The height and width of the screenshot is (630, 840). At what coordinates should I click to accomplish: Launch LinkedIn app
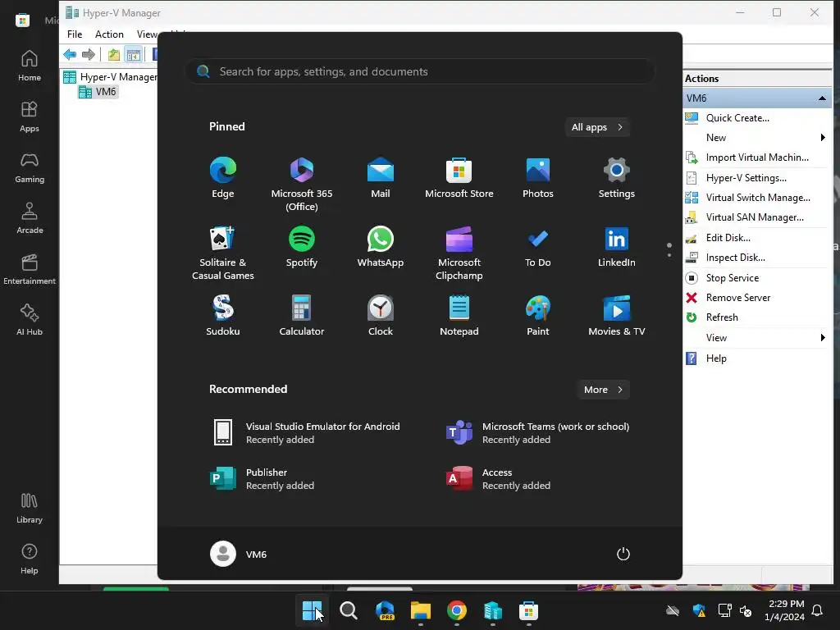click(x=617, y=247)
